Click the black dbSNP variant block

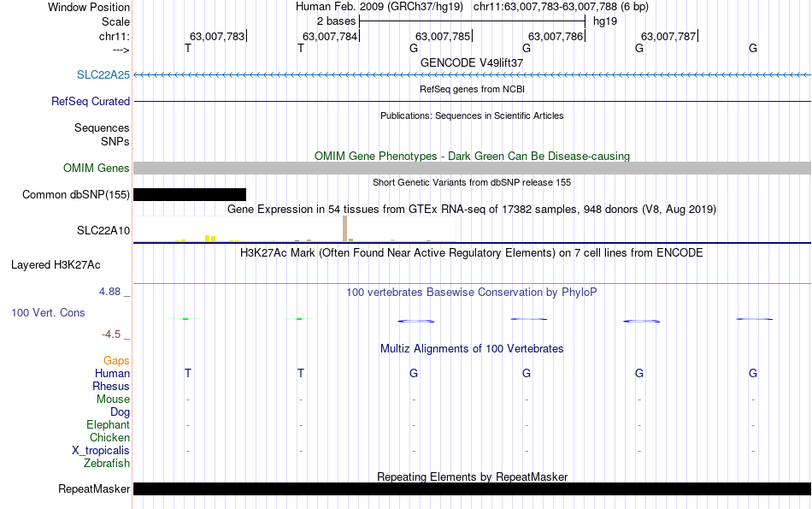[x=190, y=194]
